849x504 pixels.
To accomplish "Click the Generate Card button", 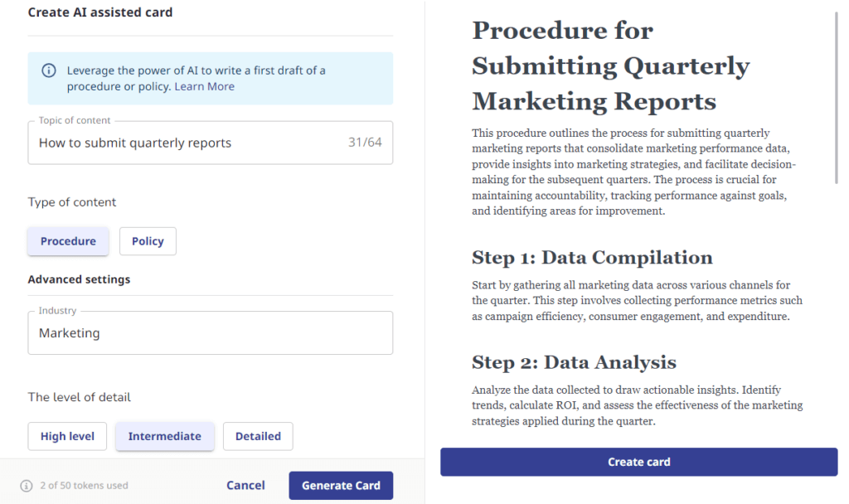I will point(341,486).
